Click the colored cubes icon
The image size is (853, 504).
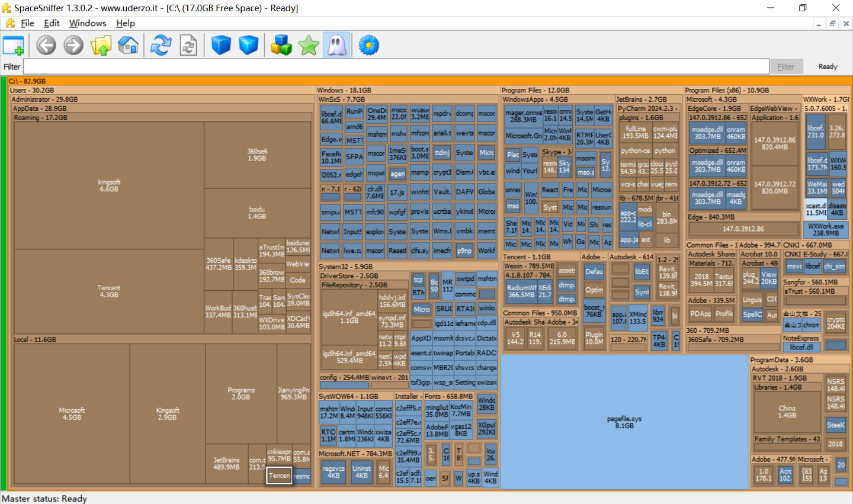(281, 46)
